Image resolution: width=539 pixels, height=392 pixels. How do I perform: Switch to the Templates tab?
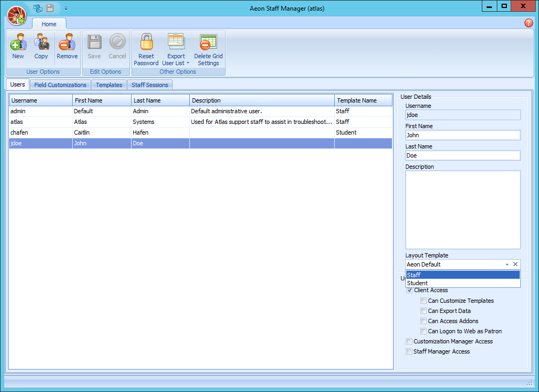(x=109, y=84)
